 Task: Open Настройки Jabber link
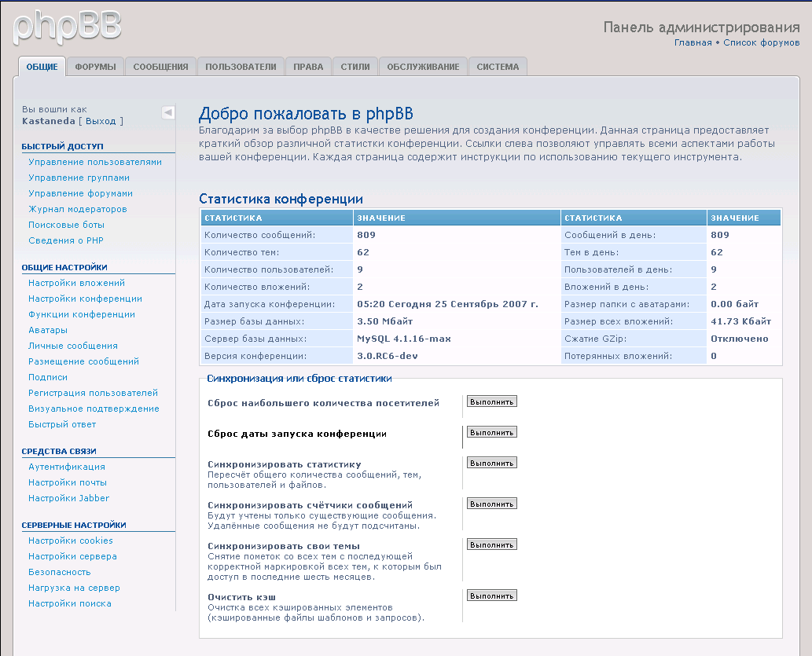click(x=69, y=498)
